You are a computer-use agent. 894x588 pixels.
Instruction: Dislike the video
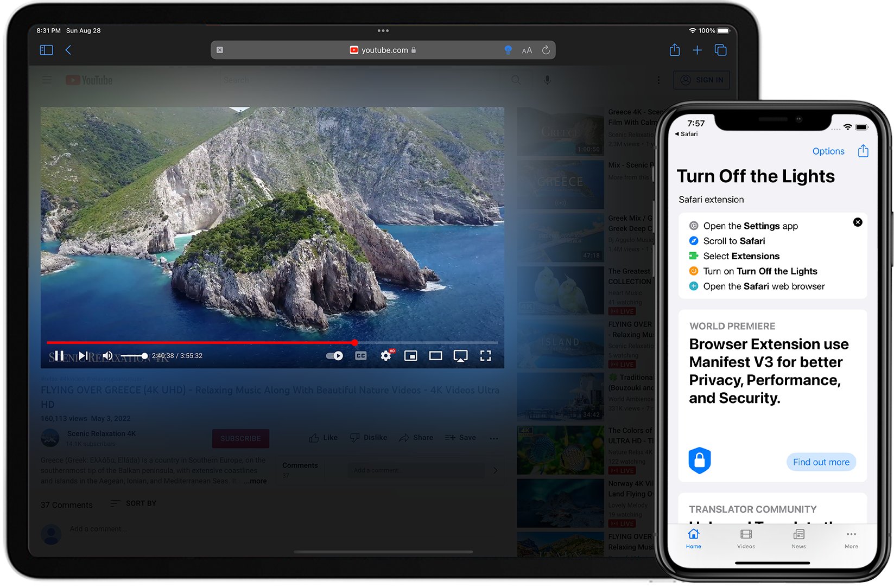369,438
